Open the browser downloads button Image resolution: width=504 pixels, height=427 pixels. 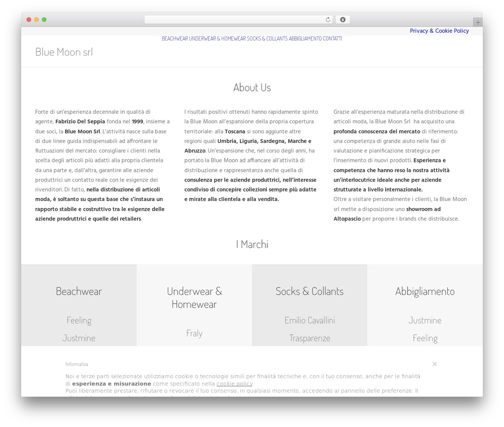343,20
